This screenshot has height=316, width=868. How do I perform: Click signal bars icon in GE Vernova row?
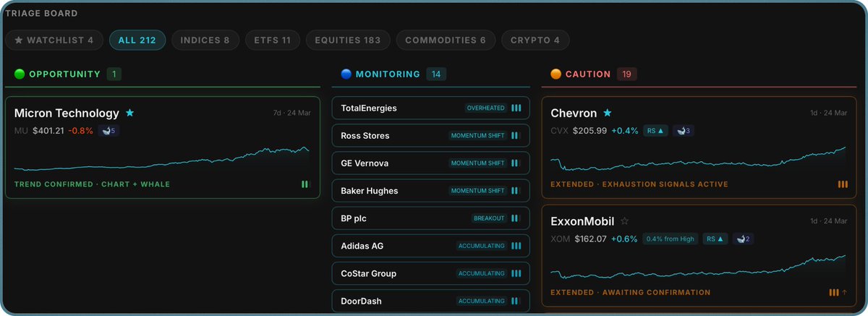pos(515,163)
